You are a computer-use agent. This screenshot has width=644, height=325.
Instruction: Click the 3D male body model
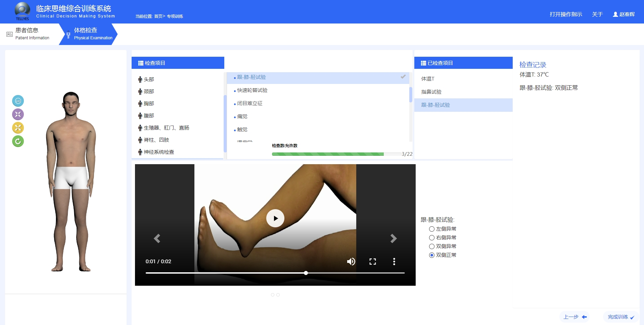coord(71,181)
